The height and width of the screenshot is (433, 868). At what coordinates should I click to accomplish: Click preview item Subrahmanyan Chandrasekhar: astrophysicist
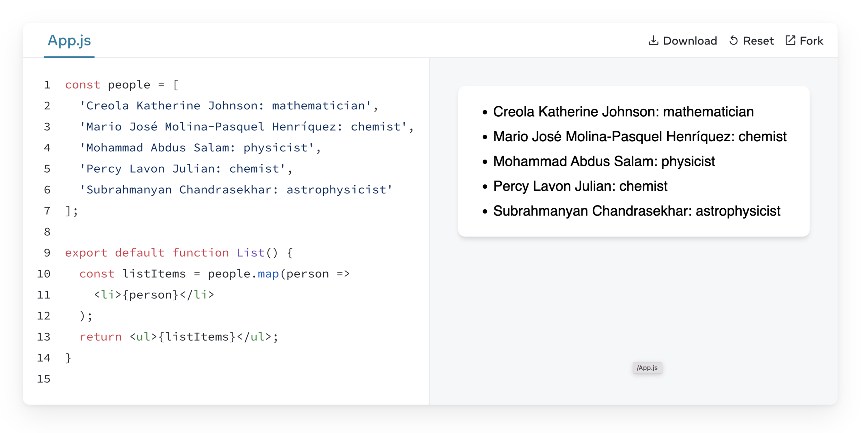[x=636, y=211]
